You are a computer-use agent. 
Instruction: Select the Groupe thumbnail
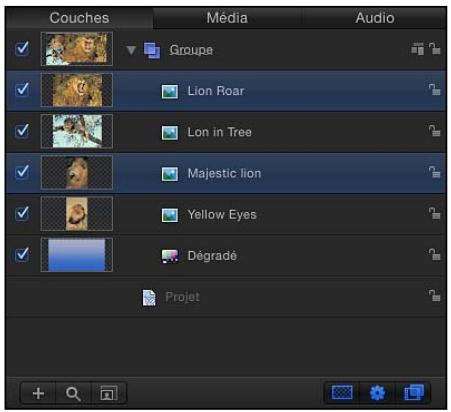click(77, 49)
